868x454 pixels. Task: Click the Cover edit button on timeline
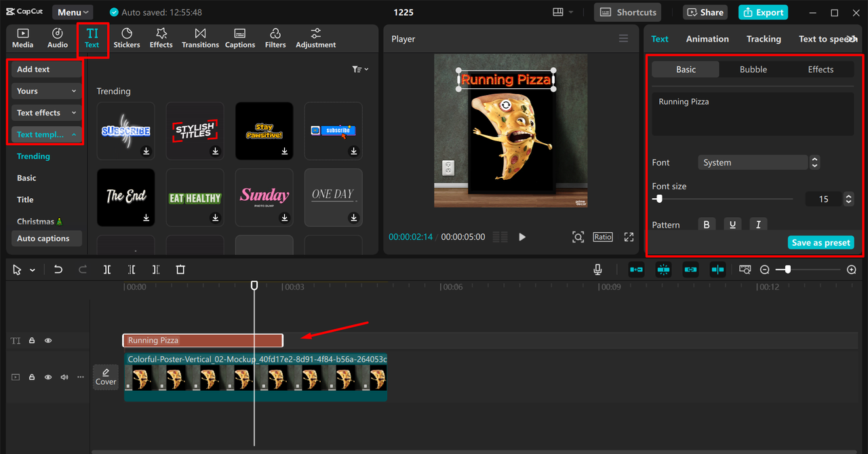click(106, 377)
